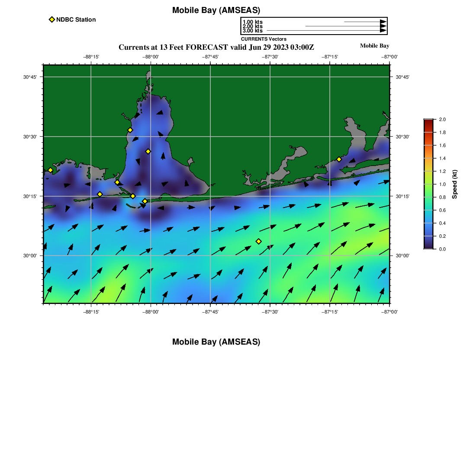This screenshot has height=454, width=476.
Task: Click the green 1.0 kt level on color bar
Action: pyautogui.click(x=428, y=184)
